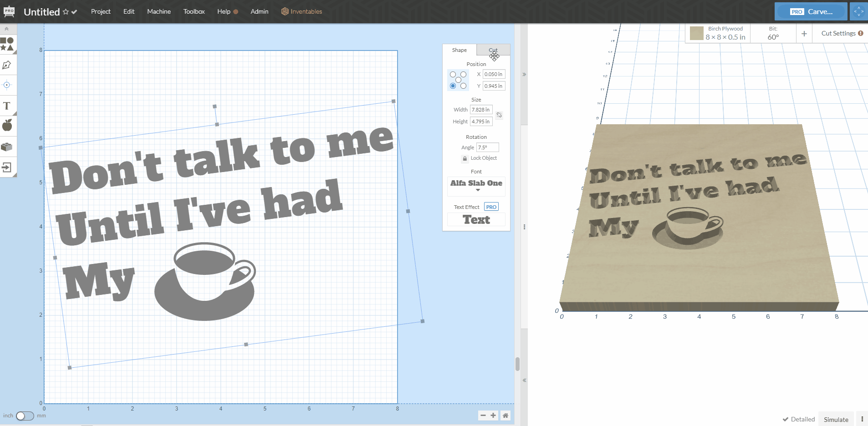The width and height of the screenshot is (868, 426).
Task: Open the Machine menu
Action: tap(158, 11)
